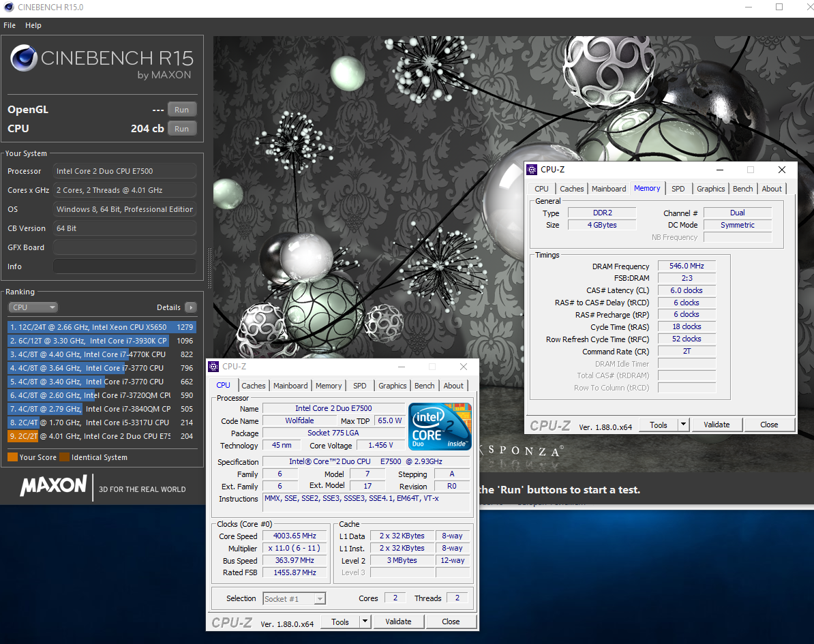Viewport: 814px width, 644px height.
Task: Open the CPU ranking type dropdown
Action: click(33, 307)
